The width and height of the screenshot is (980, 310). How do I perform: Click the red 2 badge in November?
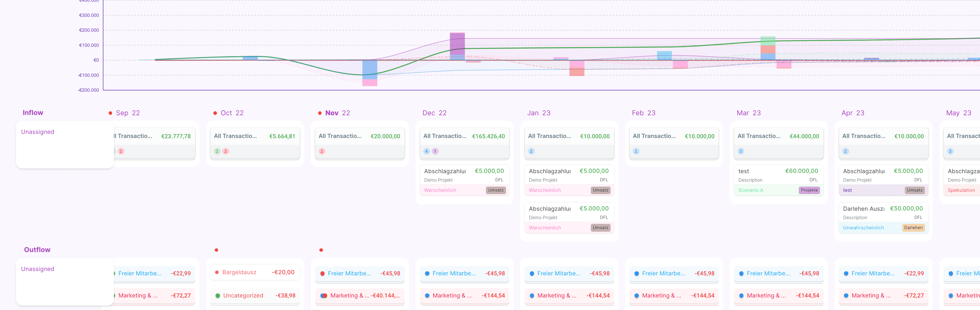pyautogui.click(x=321, y=151)
